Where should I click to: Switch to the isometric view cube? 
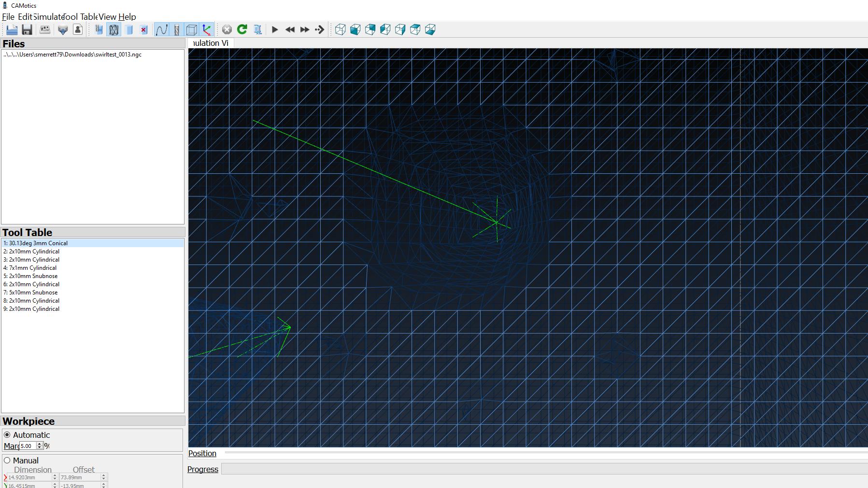click(341, 30)
